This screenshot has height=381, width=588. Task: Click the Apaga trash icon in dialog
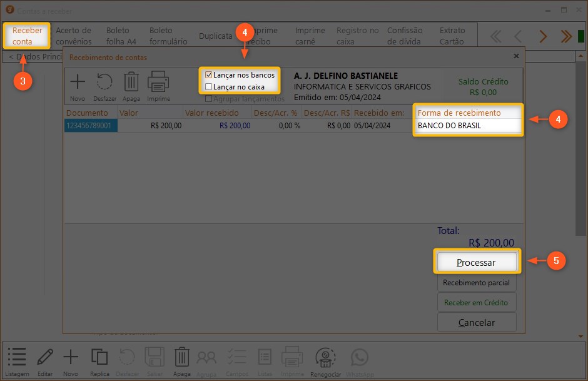[x=131, y=84]
